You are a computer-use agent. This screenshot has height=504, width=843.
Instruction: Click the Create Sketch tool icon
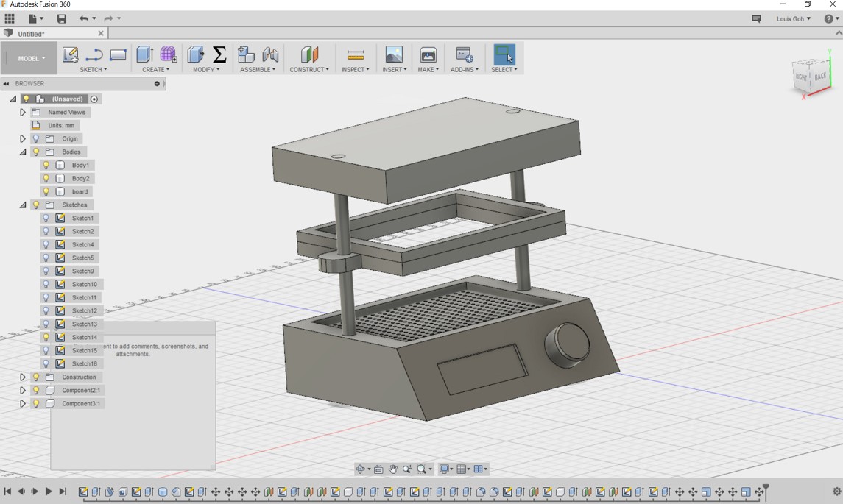pyautogui.click(x=70, y=54)
